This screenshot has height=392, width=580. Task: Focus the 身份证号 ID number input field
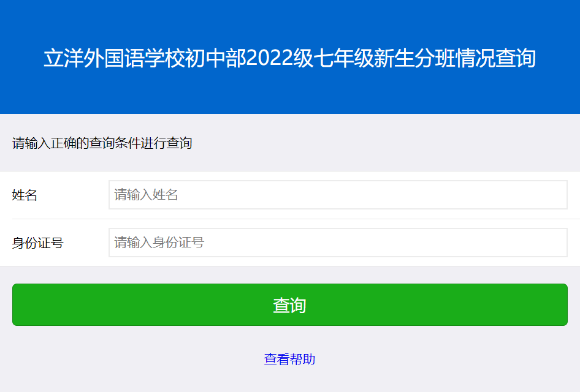point(338,243)
